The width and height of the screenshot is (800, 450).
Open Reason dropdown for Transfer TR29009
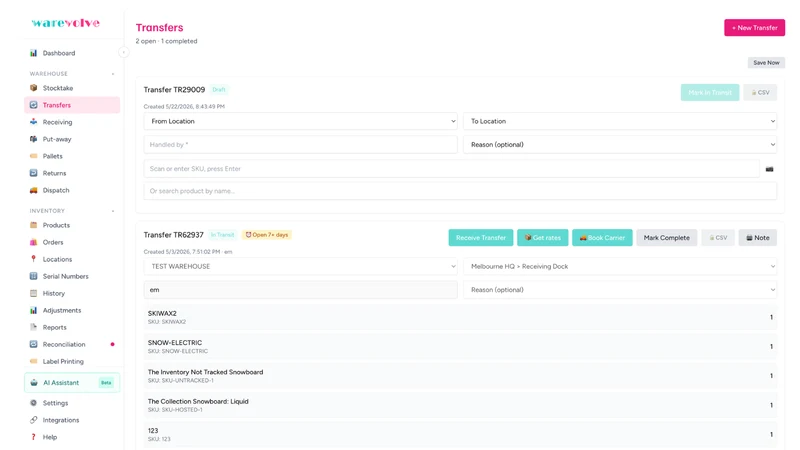[620, 145]
